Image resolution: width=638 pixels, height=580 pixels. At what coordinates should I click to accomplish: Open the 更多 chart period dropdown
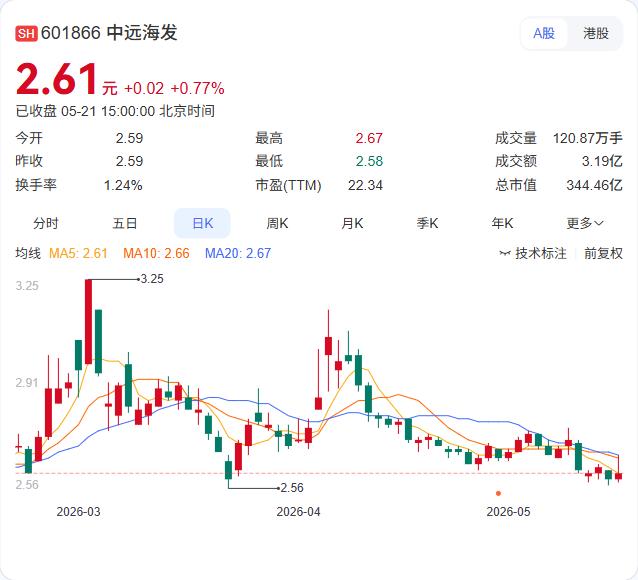pyautogui.click(x=585, y=223)
